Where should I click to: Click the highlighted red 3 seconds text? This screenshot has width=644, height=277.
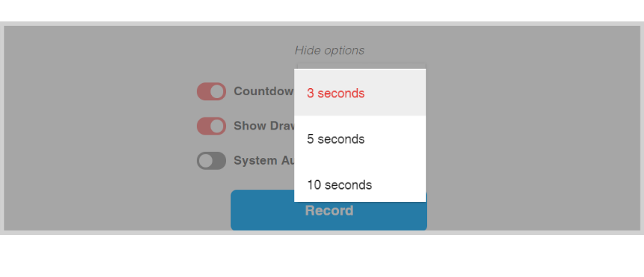336,93
